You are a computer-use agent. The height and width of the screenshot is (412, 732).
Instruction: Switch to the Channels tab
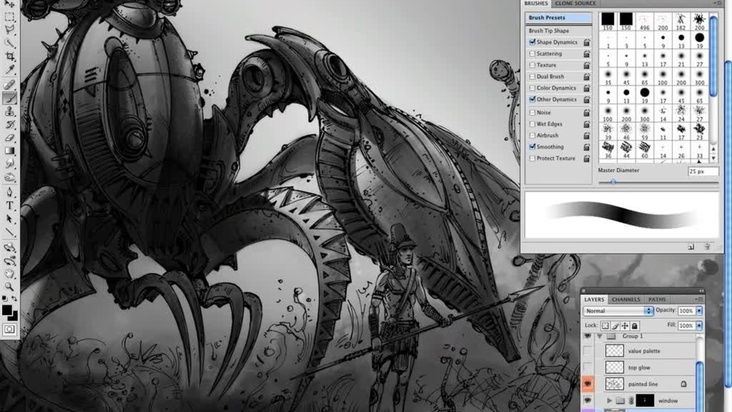[x=626, y=300]
